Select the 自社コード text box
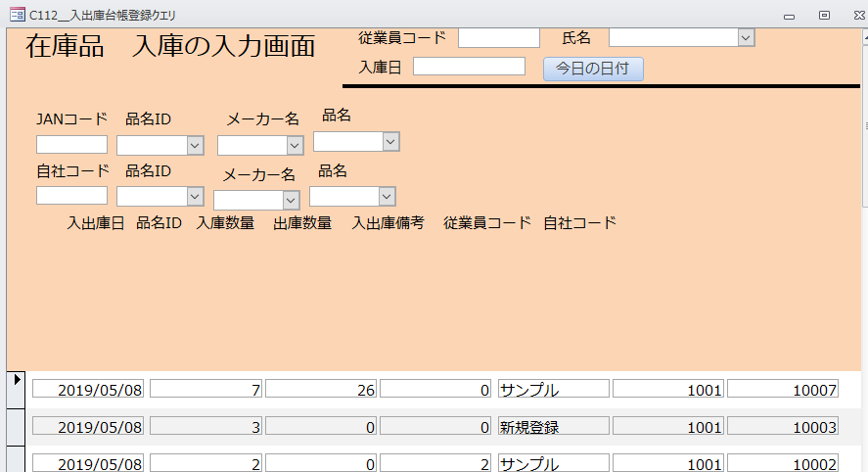868x472 pixels. pyautogui.click(x=71, y=196)
